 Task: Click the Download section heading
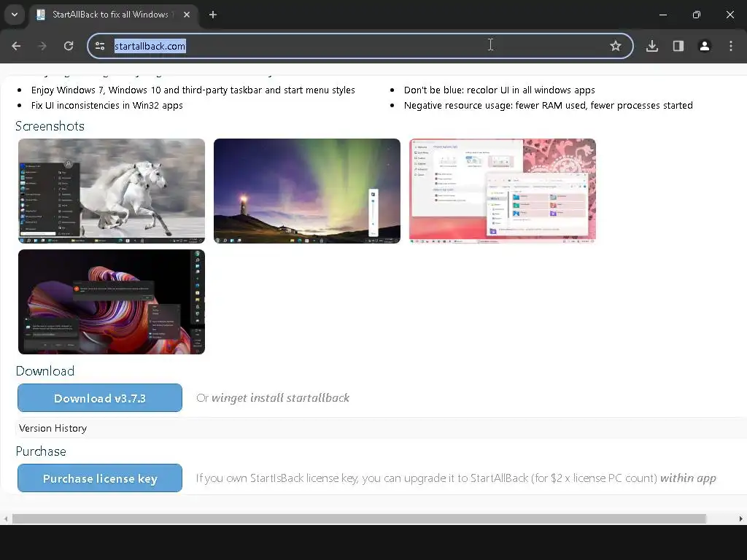(45, 371)
